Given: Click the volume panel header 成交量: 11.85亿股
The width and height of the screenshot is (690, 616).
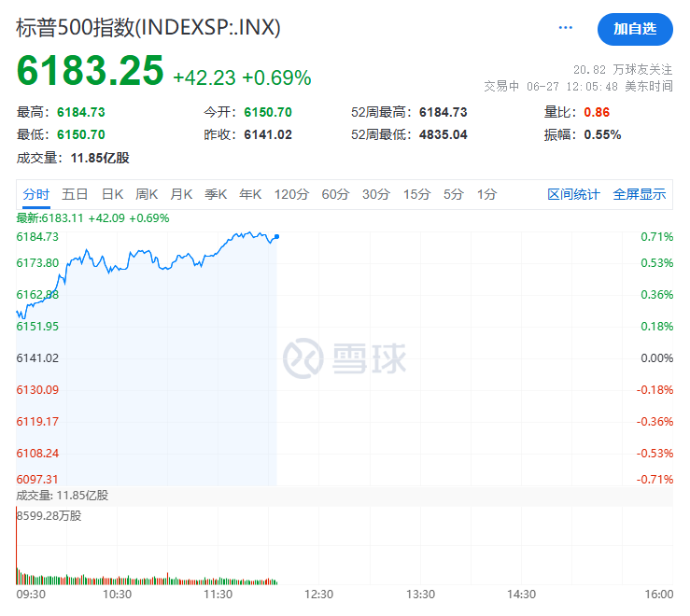Looking at the screenshot, I should [62, 496].
